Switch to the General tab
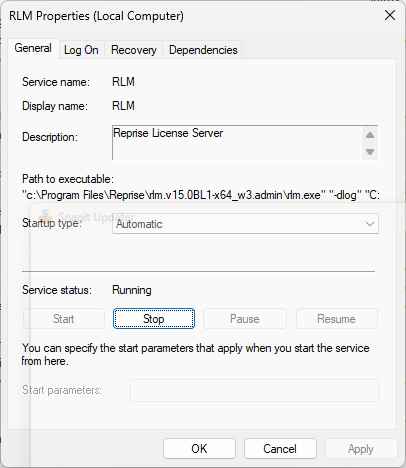Image resolution: width=406 pixels, height=468 pixels. 33,49
